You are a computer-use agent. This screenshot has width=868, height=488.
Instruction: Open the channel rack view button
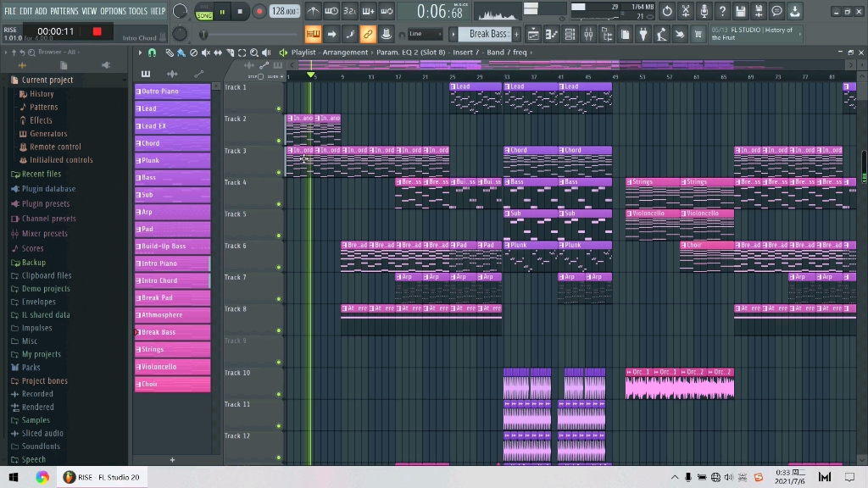pos(570,34)
